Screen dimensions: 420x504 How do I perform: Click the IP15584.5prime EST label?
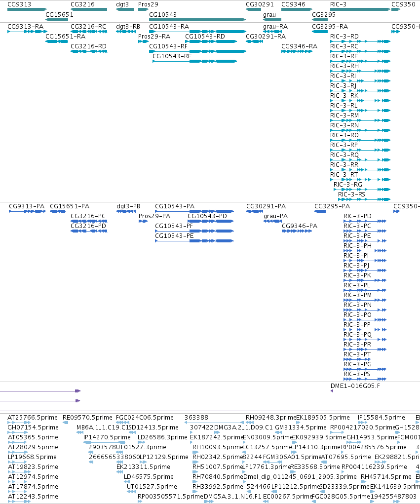click(382, 417)
